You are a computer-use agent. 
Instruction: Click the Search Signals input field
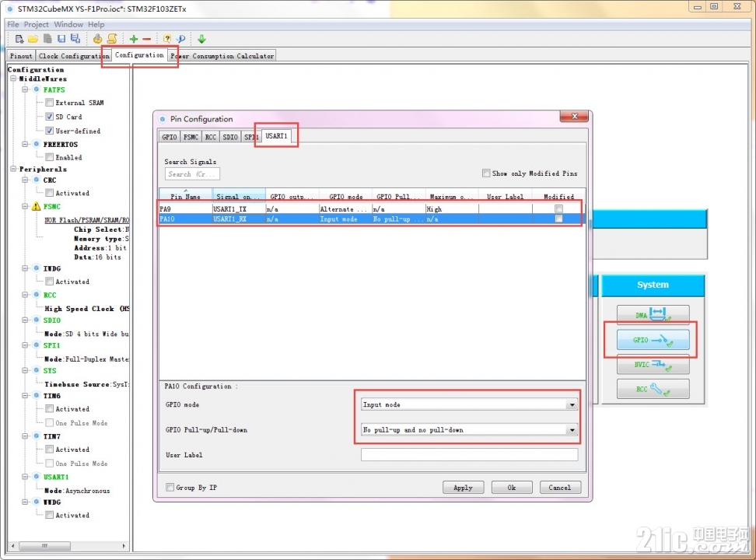pos(192,173)
